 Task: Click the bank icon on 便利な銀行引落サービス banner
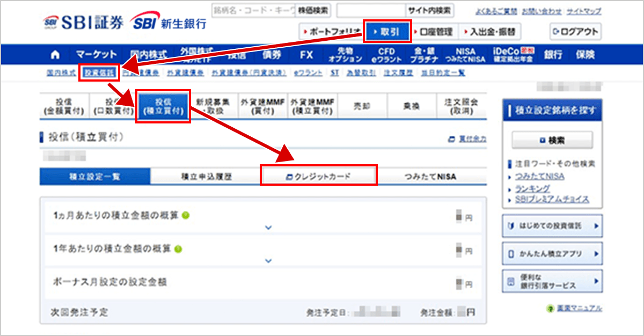[x=511, y=280]
